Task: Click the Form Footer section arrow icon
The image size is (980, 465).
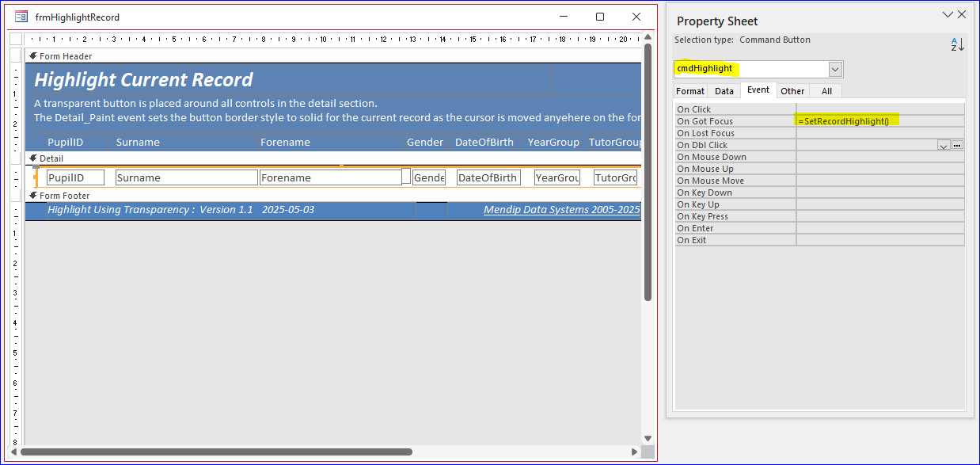Action: tap(32, 196)
